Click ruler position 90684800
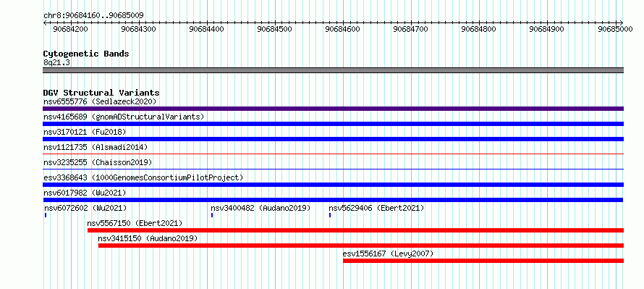The height and width of the screenshot is (289, 644). (479, 29)
